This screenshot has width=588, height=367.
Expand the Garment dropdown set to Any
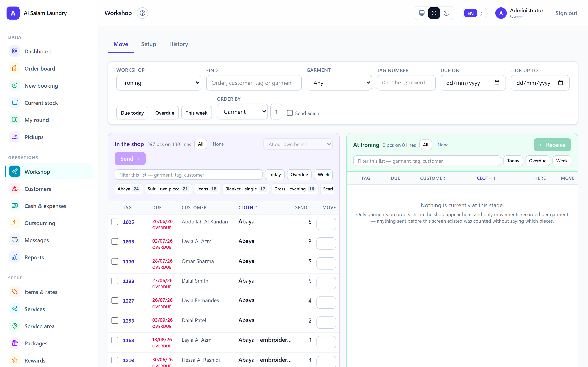click(x=339, y=83)
